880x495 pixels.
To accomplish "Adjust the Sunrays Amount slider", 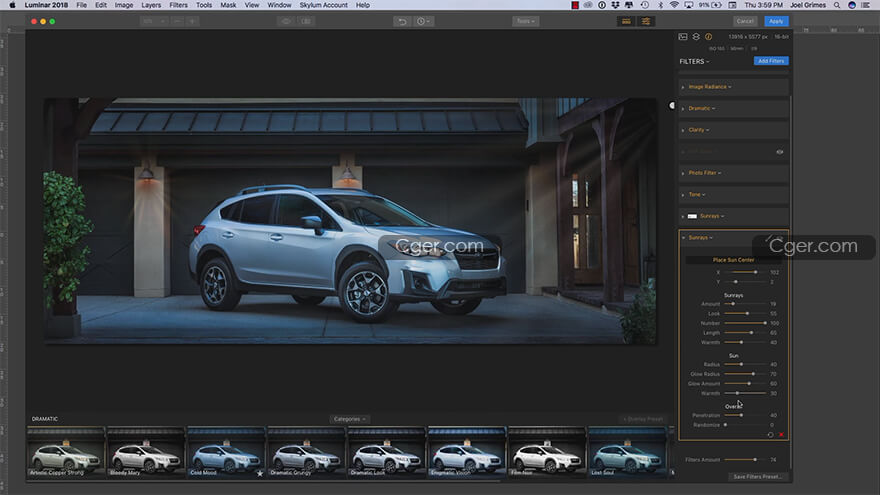I will pos(745,304).
